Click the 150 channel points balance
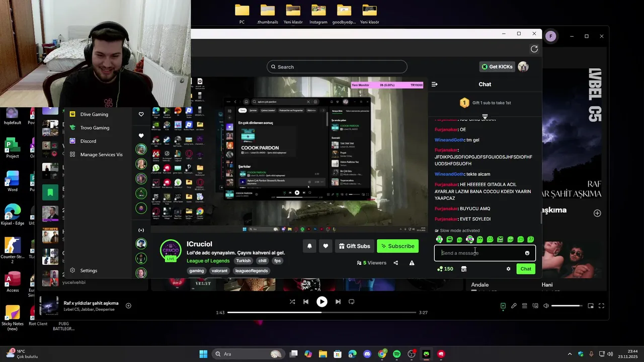 pos(445,269)
